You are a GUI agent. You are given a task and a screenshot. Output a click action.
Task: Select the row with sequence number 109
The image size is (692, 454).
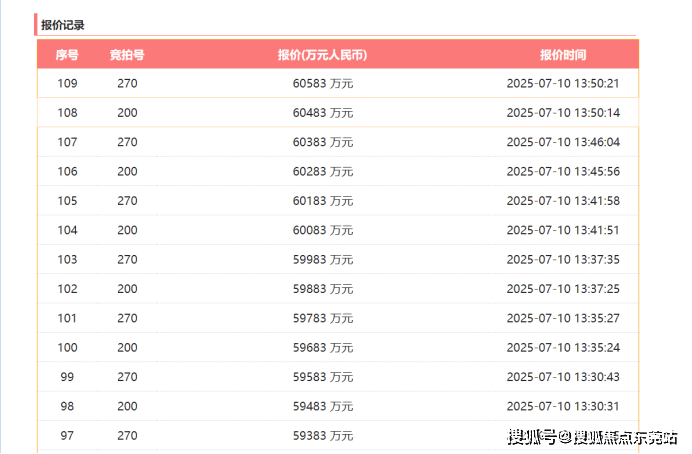[67, 84]
